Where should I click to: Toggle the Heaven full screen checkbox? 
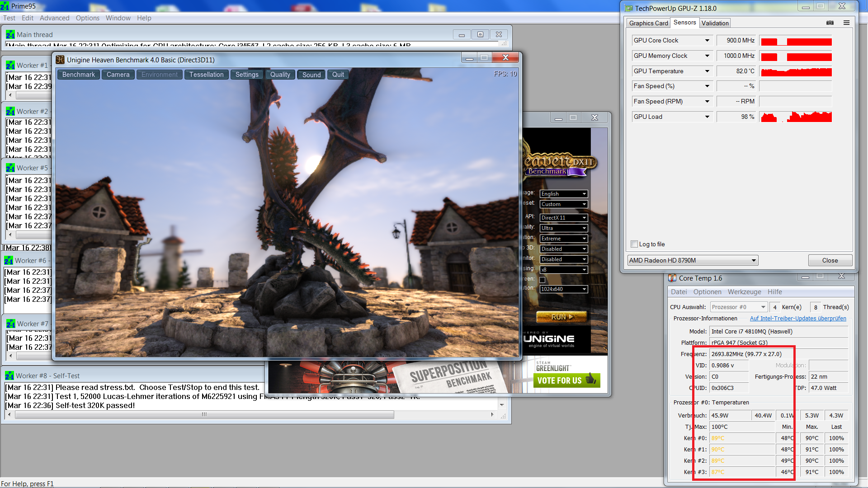click(542, 280)
